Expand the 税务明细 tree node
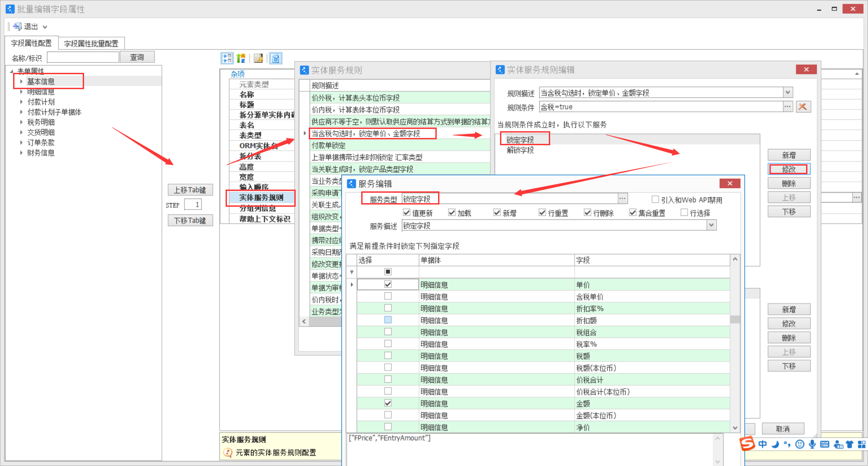The image size is (868, 466). coord(21,122)
